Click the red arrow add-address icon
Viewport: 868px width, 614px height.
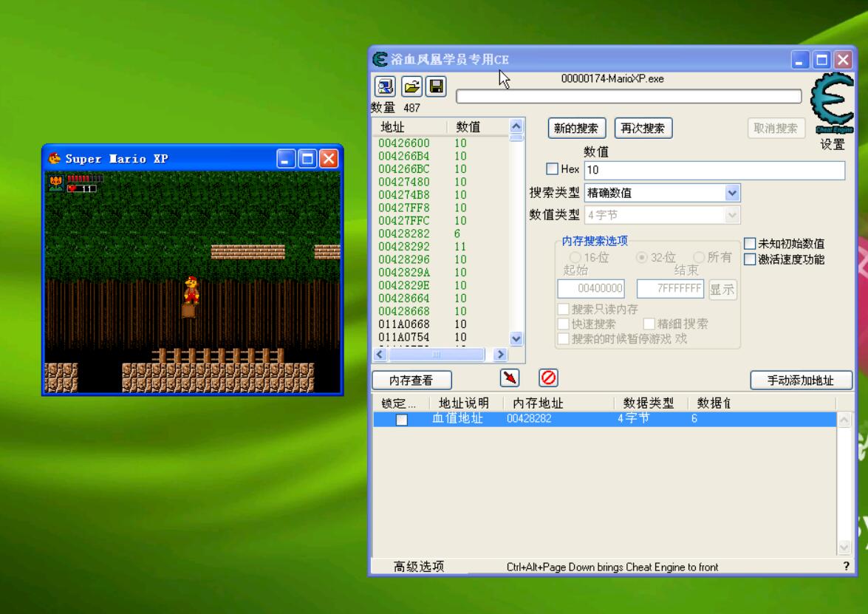(x=509, y=378)
